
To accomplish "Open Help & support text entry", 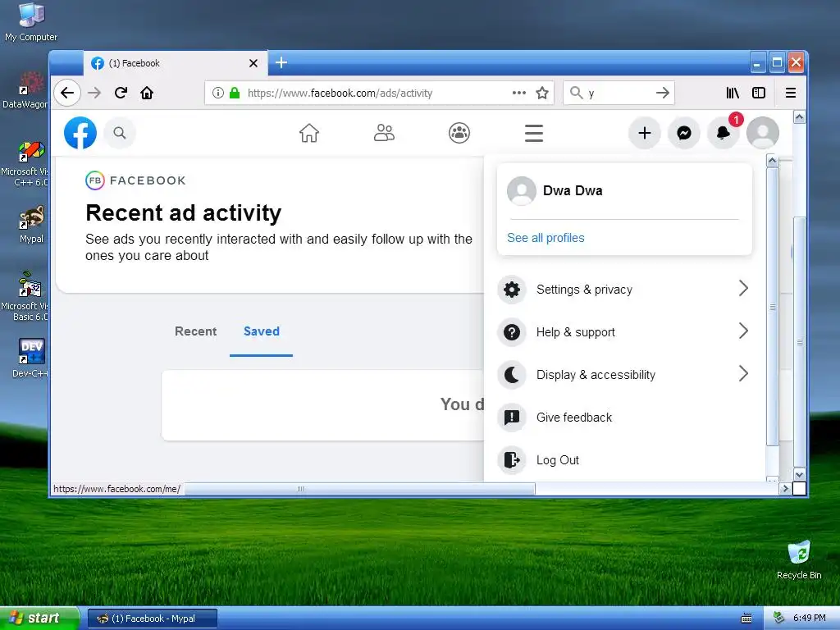I will [x=575, y=332].
